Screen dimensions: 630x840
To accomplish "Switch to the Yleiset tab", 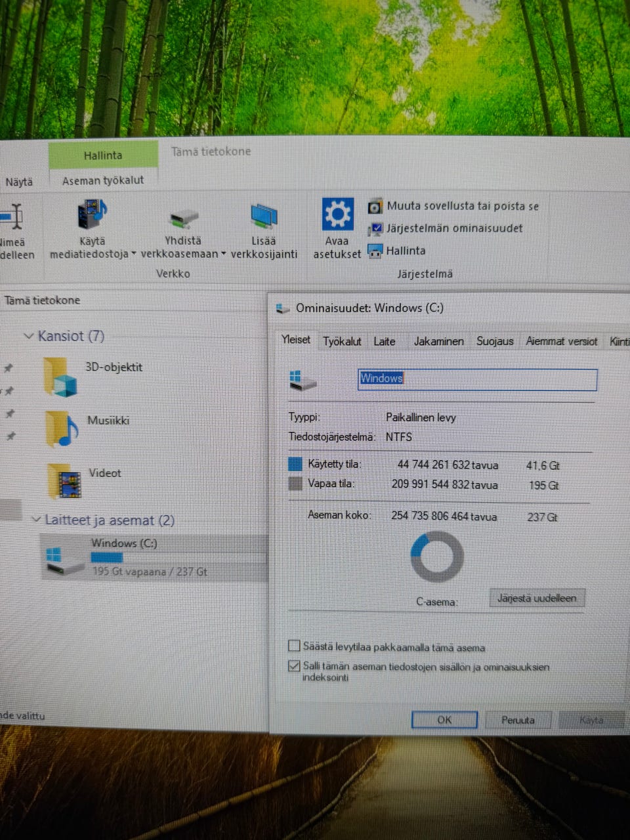I will tap(296, 340).
